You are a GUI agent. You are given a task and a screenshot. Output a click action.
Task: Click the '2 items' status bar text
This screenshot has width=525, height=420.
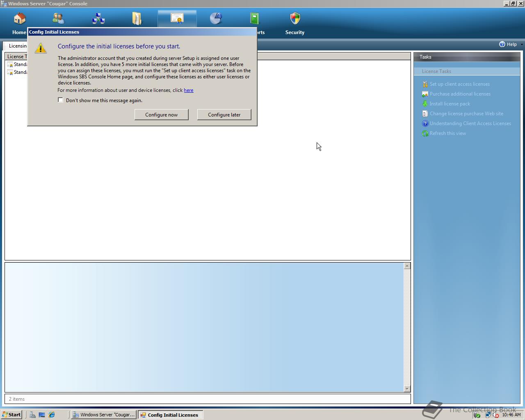pyautogui.click(x=17, y=399)
